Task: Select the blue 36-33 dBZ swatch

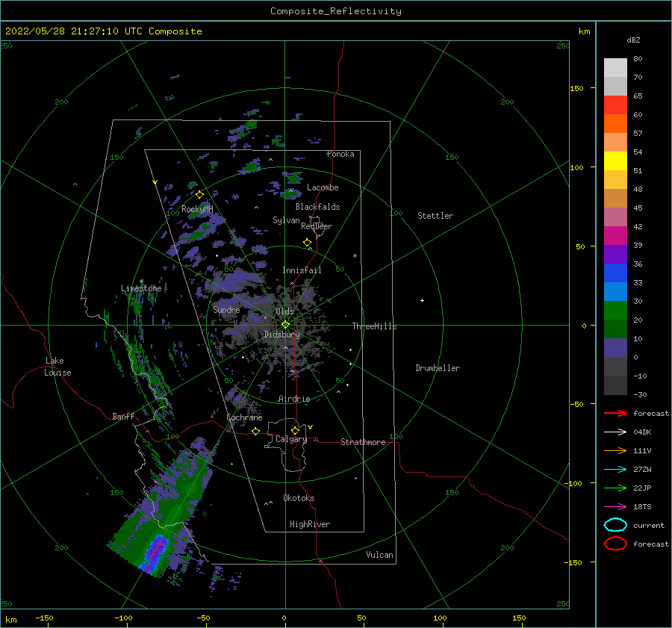Action: 615,273
